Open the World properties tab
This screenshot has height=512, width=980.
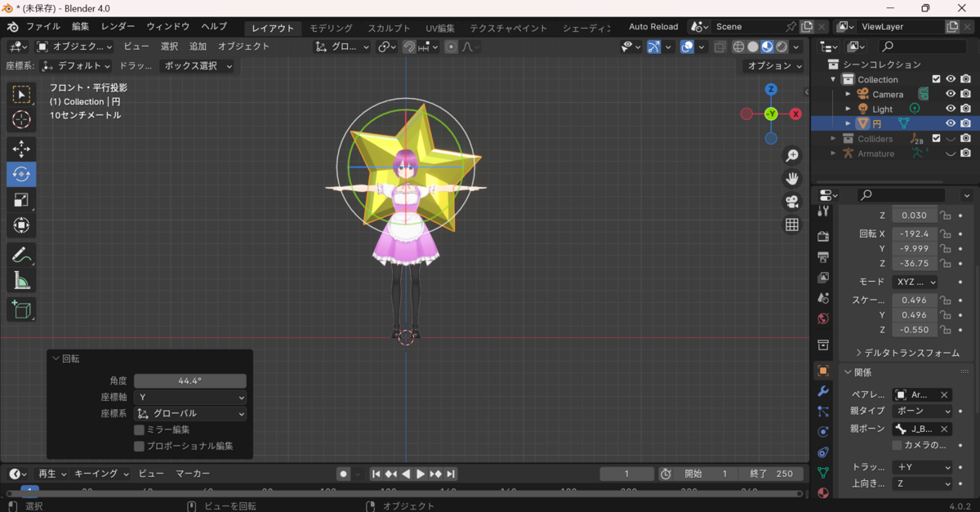(823, 318)
